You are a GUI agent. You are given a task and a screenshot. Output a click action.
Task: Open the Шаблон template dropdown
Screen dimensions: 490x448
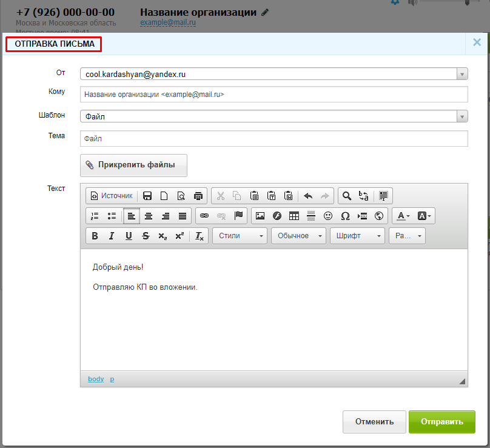pyautogui.click(x=274, y=116)
